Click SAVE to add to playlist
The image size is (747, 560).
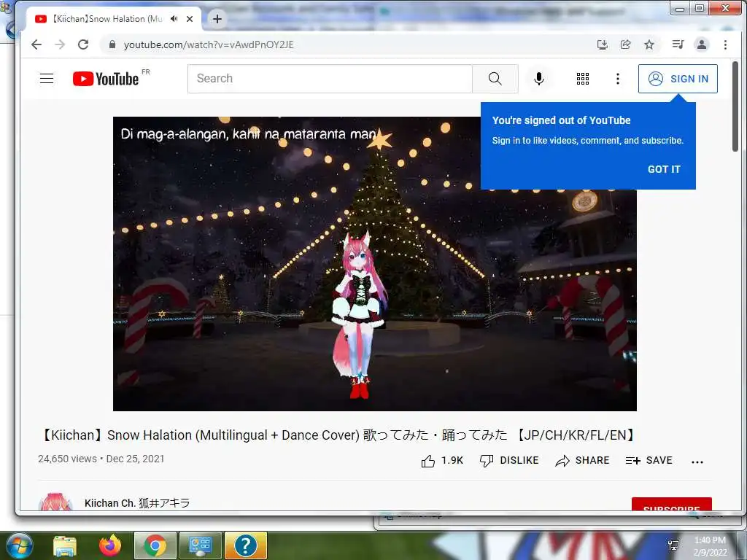point(649,461)
